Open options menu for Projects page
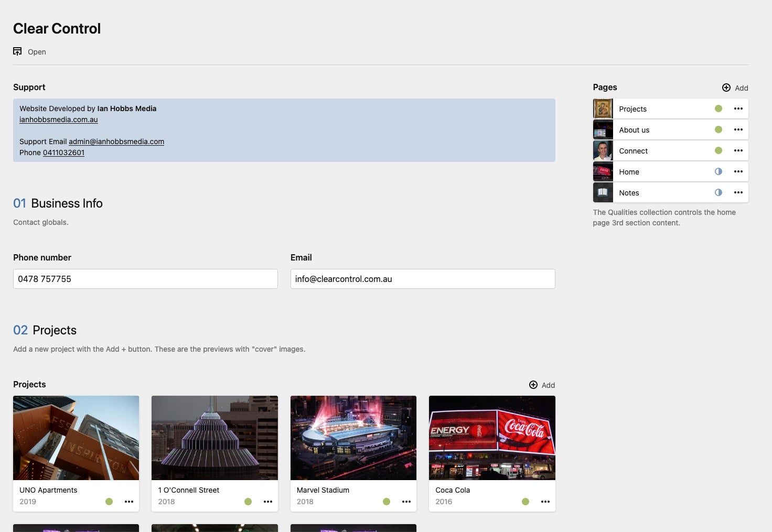The image size is (772, 532). click(x=738, y=108)
